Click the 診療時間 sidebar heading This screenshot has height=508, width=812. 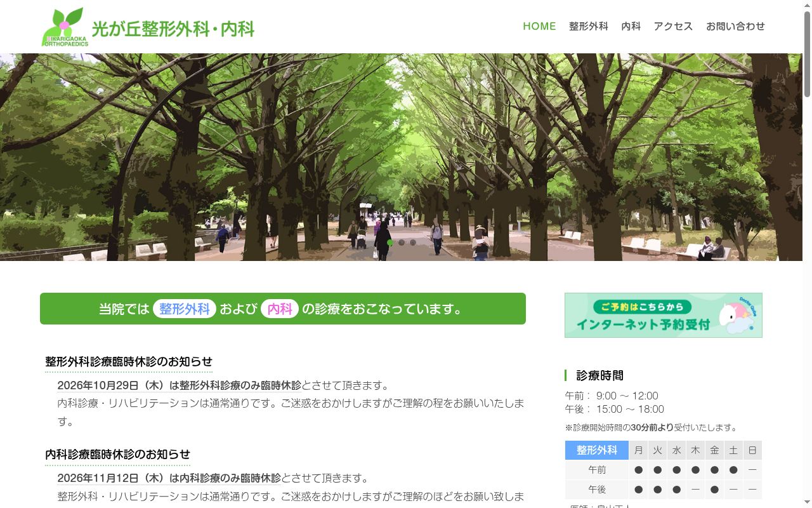click(x=599, y=375)
